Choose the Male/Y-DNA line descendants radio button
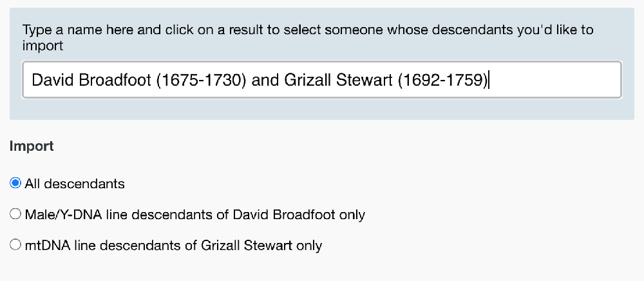 [x=15, y=215]
